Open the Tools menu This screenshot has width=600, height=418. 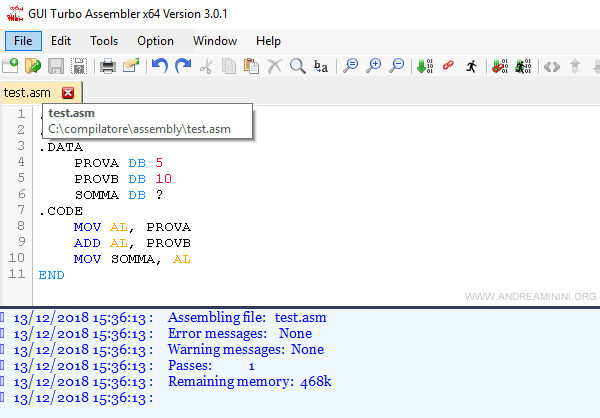click(104, 41)
